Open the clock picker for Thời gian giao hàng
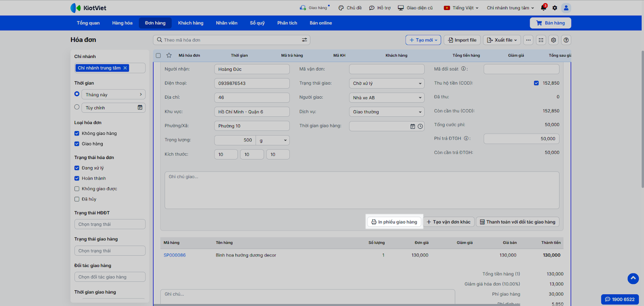644x306 pixels. tap(420, 126)
